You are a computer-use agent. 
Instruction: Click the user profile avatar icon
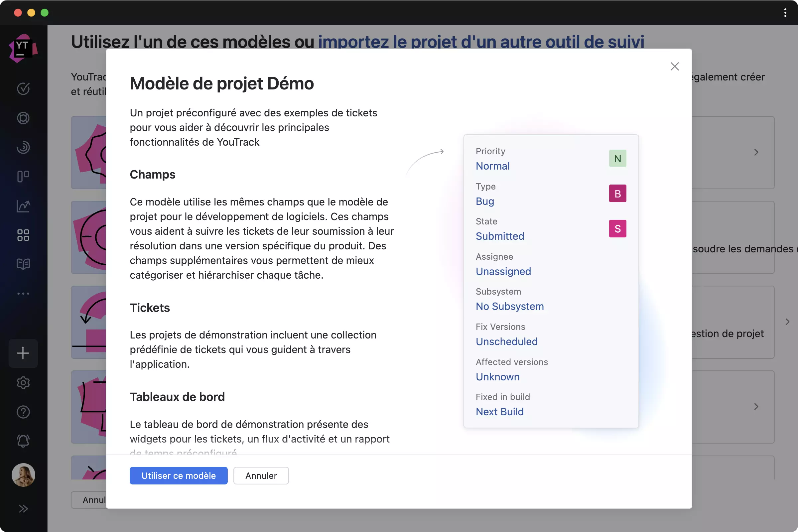[24, 475]
